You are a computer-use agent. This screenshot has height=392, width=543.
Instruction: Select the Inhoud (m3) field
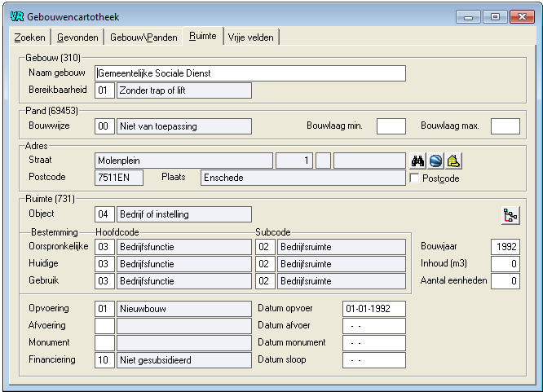click(x=505, y=264)
